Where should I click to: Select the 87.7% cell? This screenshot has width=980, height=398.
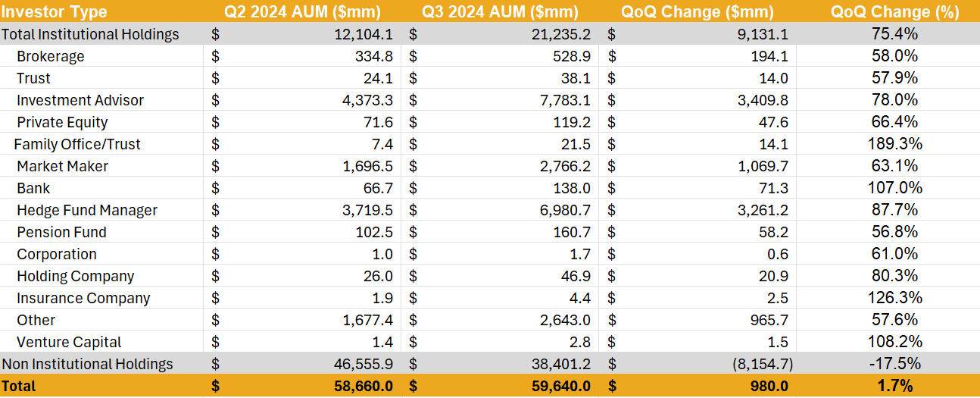tap(894, 210)
